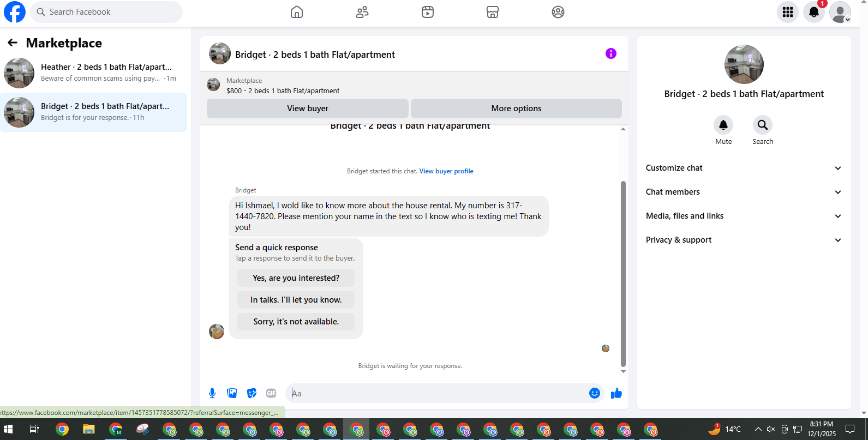Click the "Bridget started this chat." text
868x440 pixels.
click(x=382, y=171)
